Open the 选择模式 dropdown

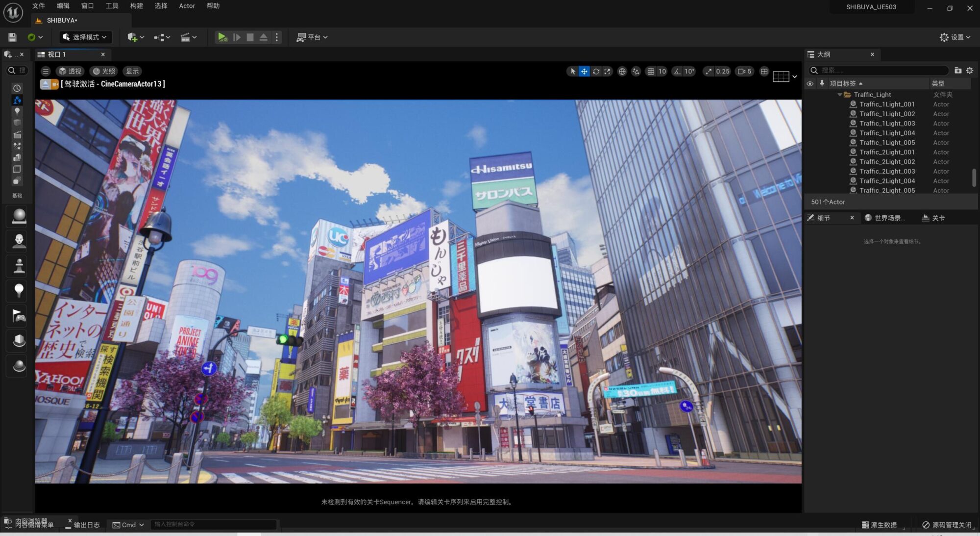coord(85,37)
